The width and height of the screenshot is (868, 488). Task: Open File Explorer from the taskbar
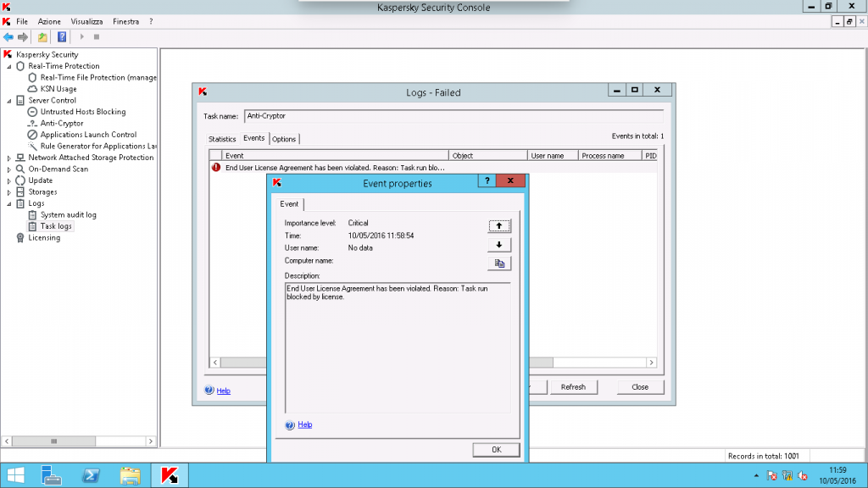pyautogui.click(x=130, y=475)
